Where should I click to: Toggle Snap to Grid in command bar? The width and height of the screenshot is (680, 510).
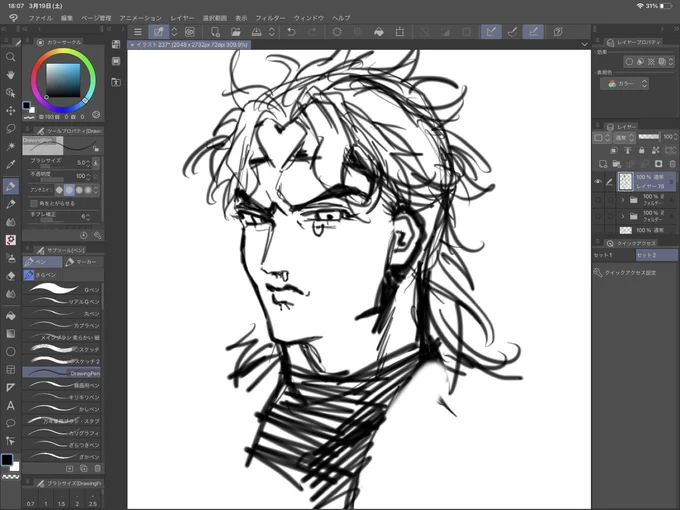tap(533, 32)
